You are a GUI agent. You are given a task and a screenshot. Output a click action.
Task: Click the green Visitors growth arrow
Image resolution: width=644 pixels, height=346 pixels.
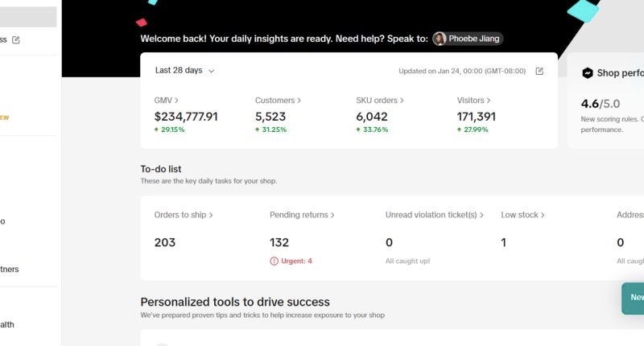[460, 130]
